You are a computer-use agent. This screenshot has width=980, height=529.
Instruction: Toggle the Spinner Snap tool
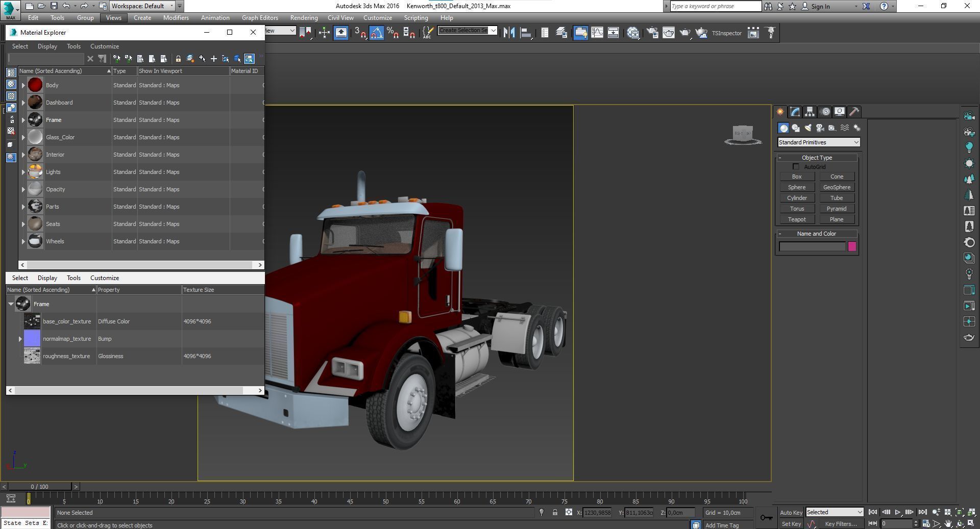click(409, 33)
